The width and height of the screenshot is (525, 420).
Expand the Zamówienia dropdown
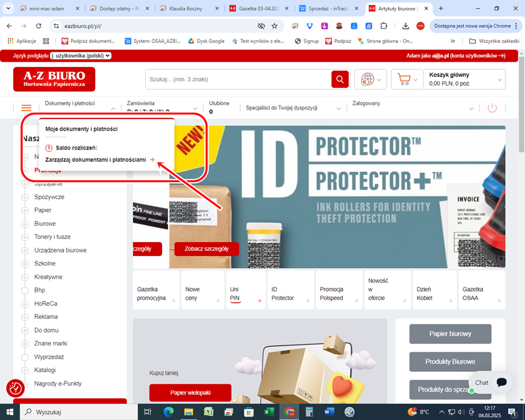tap(195, 108)
